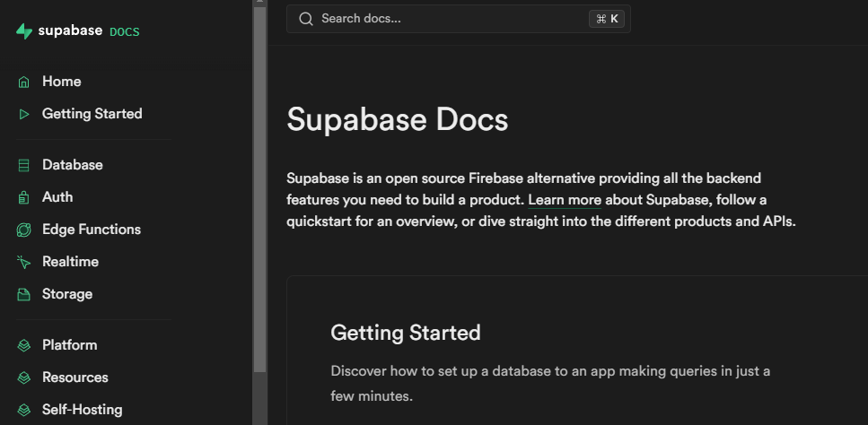Click the magnifying glass search icon

click(306, 19)
